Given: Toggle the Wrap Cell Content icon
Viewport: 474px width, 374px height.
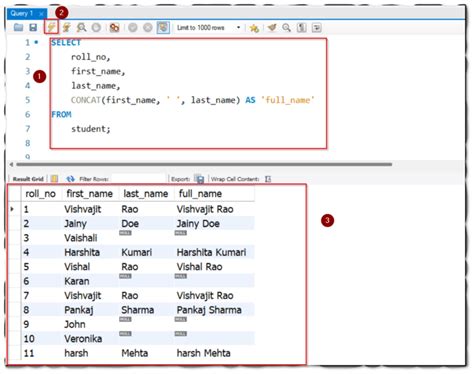Looking at the screenshot, I should pos(268,179).
